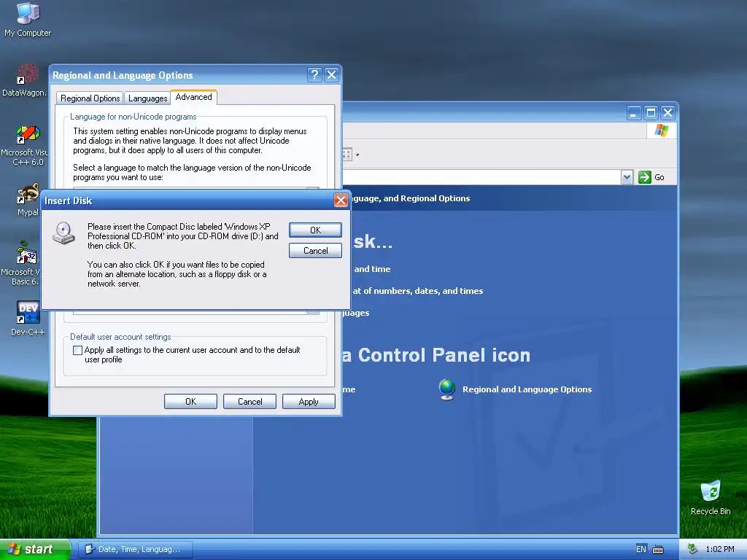Click Cancel in the Insert Disk dialog
Image resolution: width=747 pixels, height=560 pixels.
(x=315, y=251)
